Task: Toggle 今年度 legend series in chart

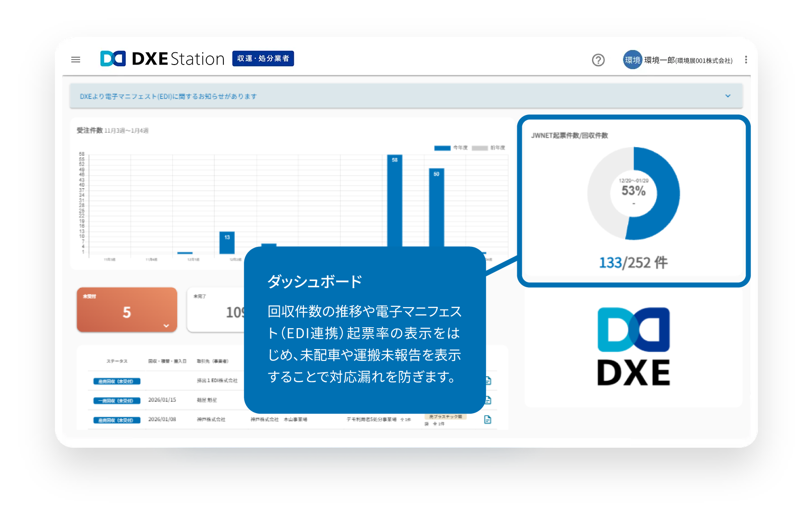Action: [451, 148]
